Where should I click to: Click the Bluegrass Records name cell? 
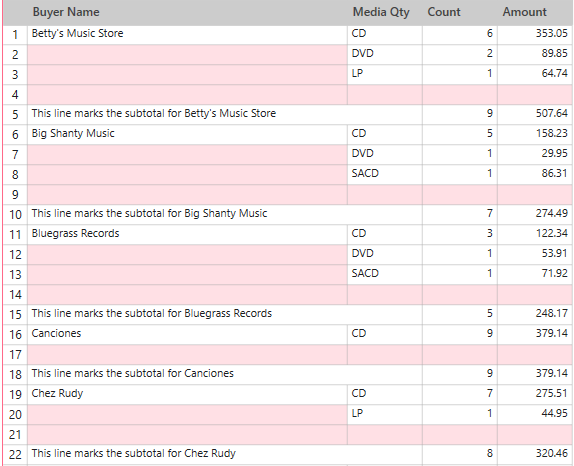187,234
